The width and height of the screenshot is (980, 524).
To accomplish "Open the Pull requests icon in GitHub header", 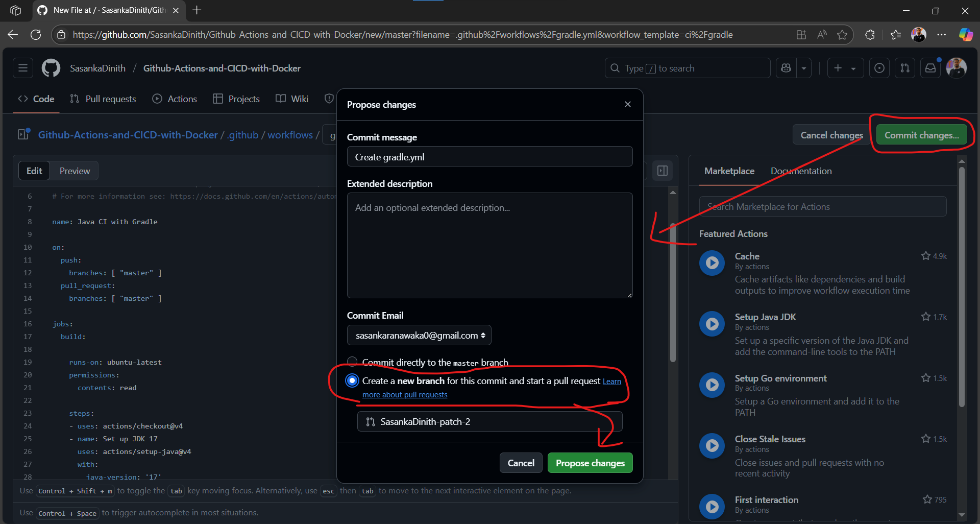I will click(x=905, y=68).
